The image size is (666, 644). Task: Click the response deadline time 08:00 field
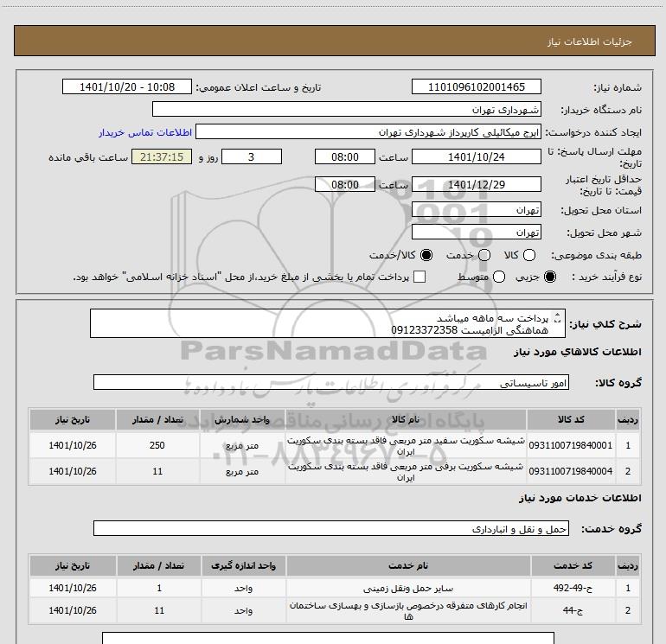click(x=345, y=156)
